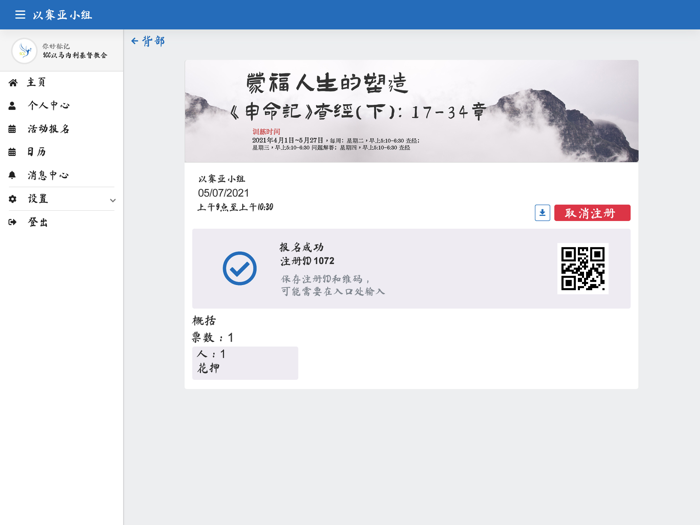Click the registration QR code

(x=583, y=268)
